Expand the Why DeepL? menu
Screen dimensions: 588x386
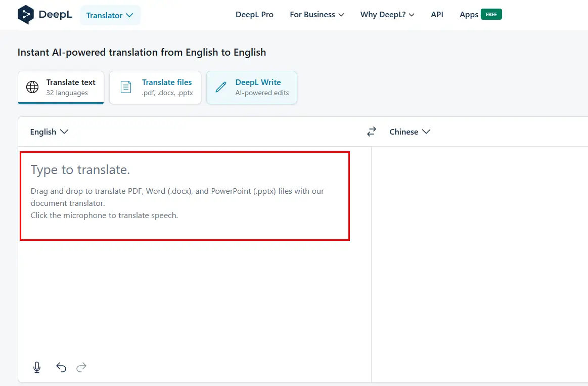click(387, 15)
